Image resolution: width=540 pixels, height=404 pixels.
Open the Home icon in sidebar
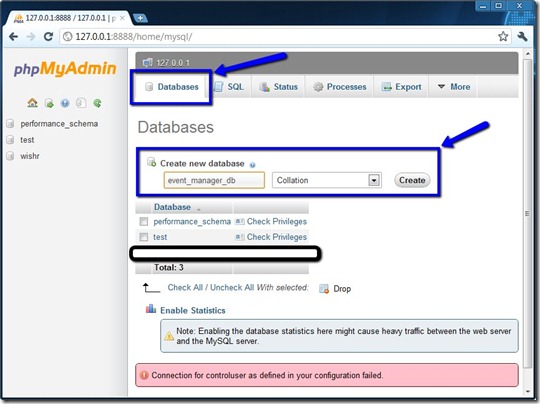(x=32, y=103)
